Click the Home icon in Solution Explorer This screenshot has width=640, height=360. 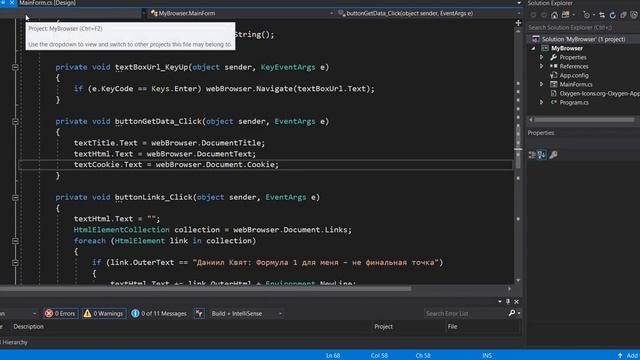[x=554, y=15]
